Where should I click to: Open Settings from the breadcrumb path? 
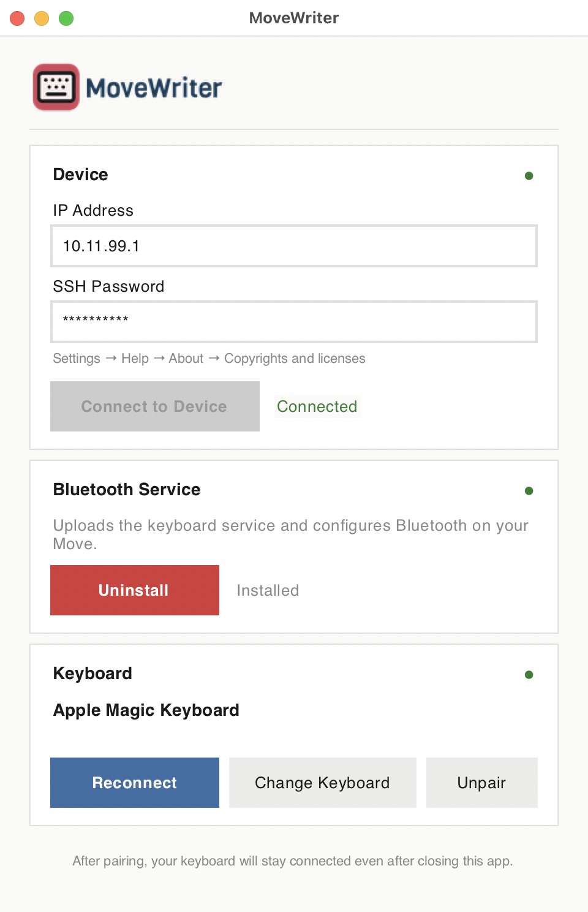point(76,359)
